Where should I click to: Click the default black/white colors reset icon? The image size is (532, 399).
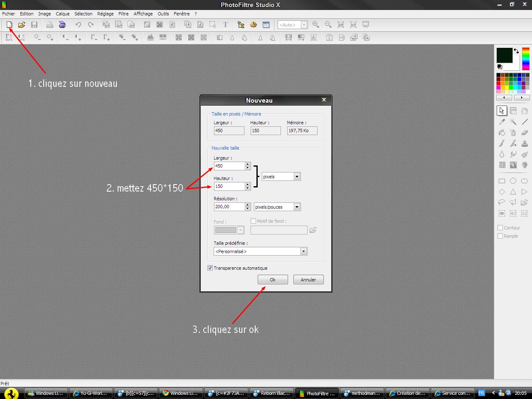pyautogui.click(x=500, y=66)
